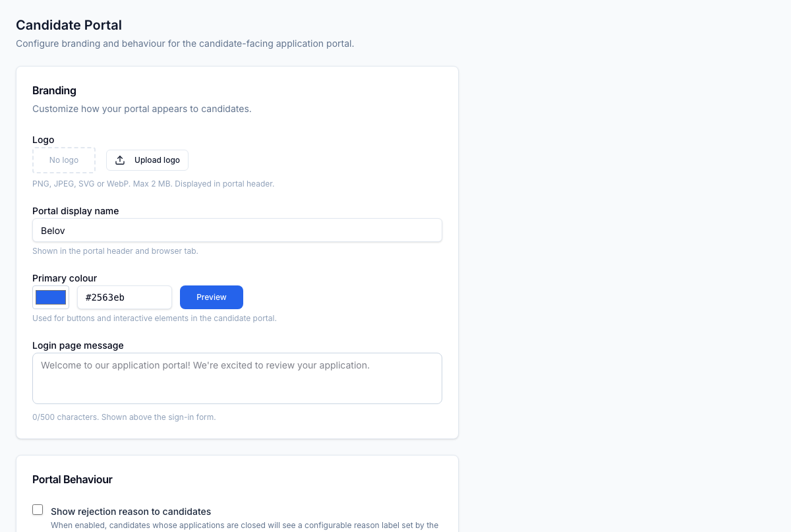Click the upload arrow icon
The height and width of the screenshot is (532, 791).
click(x=120, y=160)
